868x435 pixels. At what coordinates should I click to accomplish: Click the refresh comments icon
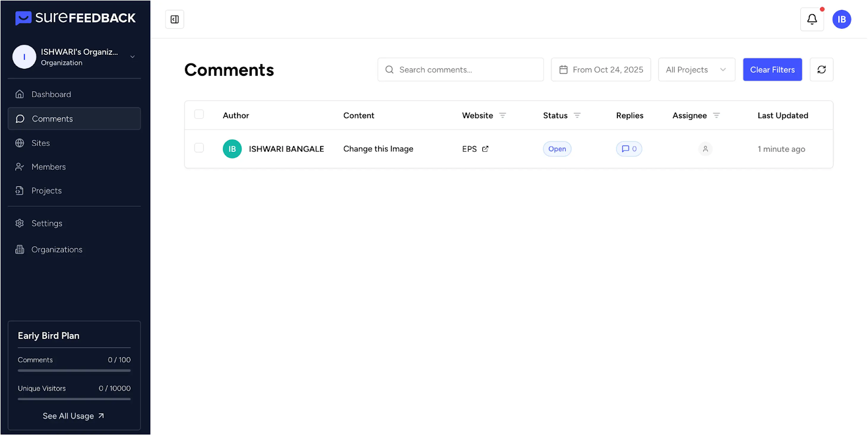click(821, 69)
